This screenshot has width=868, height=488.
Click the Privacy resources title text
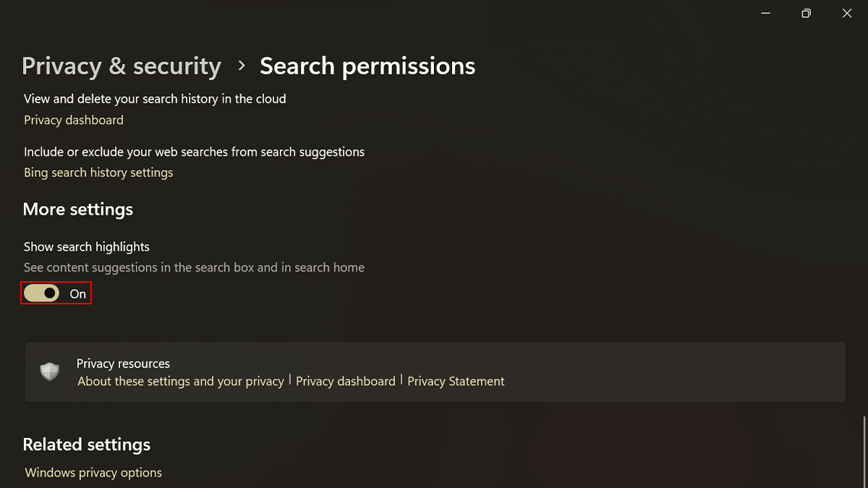click(x=123, y=364)
